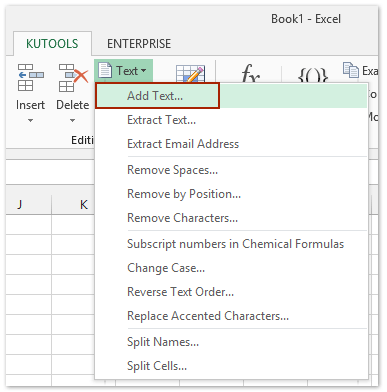The image size is (387, 392).
Task: Select Extract Text... menu entry
Action: tap(231, 120)
